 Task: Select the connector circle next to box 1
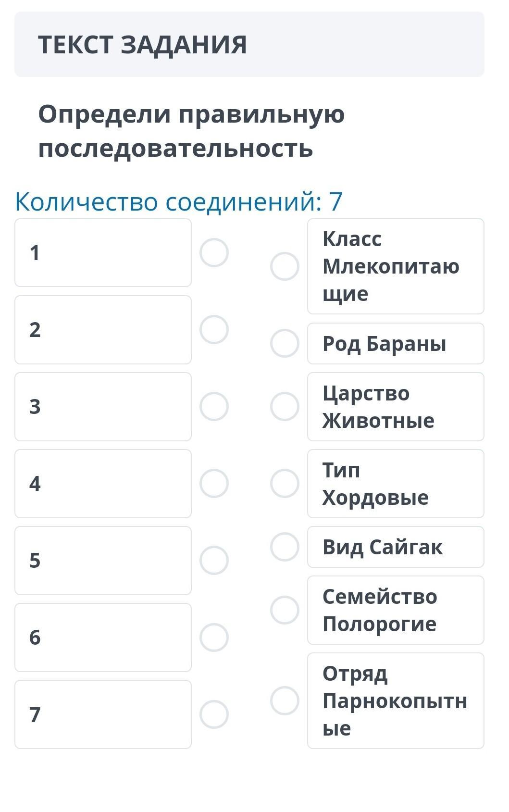tap(214, 252)
